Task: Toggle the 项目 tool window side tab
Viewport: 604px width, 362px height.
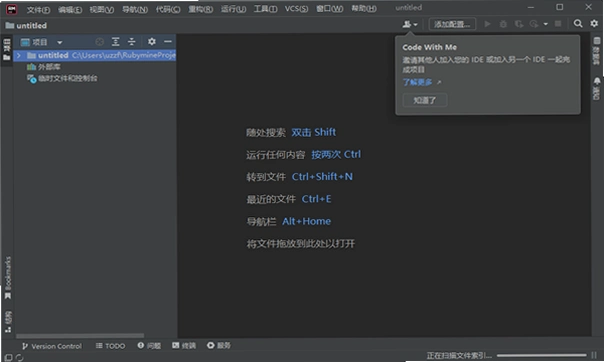Action: 7,50
